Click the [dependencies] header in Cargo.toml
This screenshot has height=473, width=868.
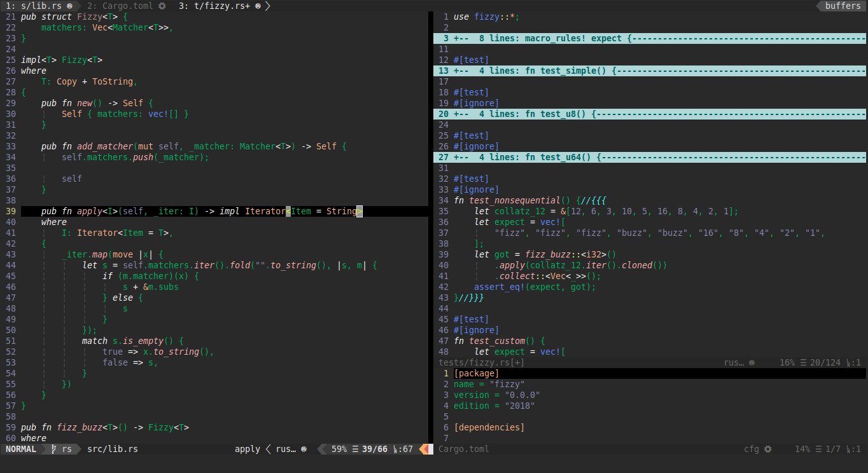(489, 427)
